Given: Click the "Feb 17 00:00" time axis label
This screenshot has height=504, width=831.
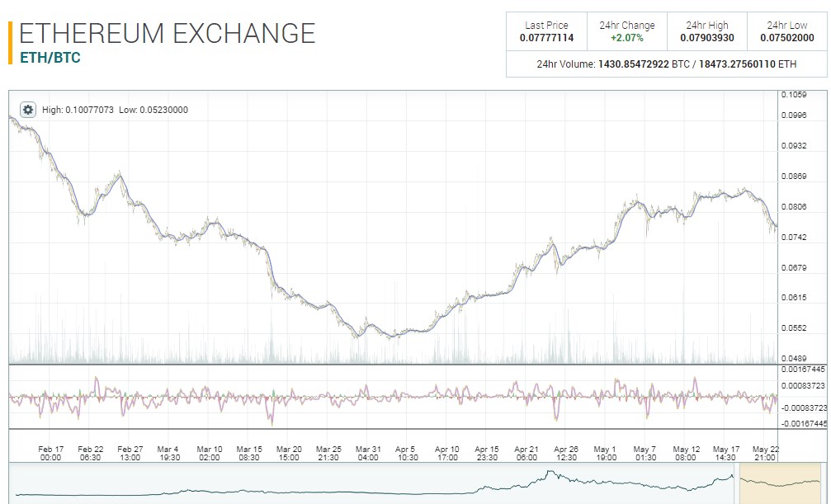Looking at the screenshot, I should click(x=51, y=453).
